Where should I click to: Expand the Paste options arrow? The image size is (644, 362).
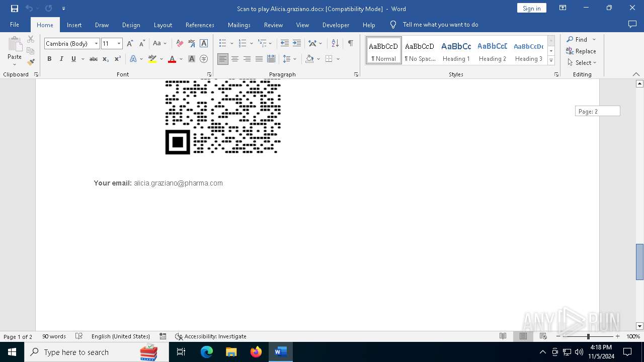click(x=15, y=64)
